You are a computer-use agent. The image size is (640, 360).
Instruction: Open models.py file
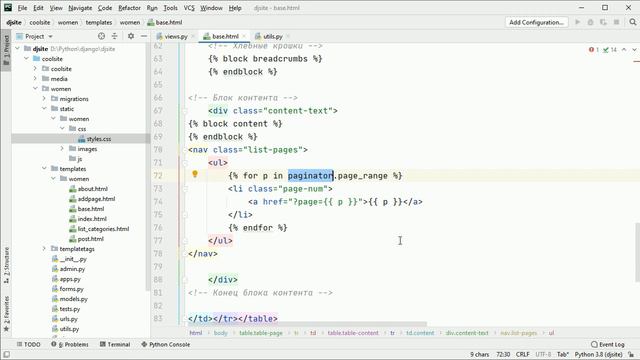(73, 299)
